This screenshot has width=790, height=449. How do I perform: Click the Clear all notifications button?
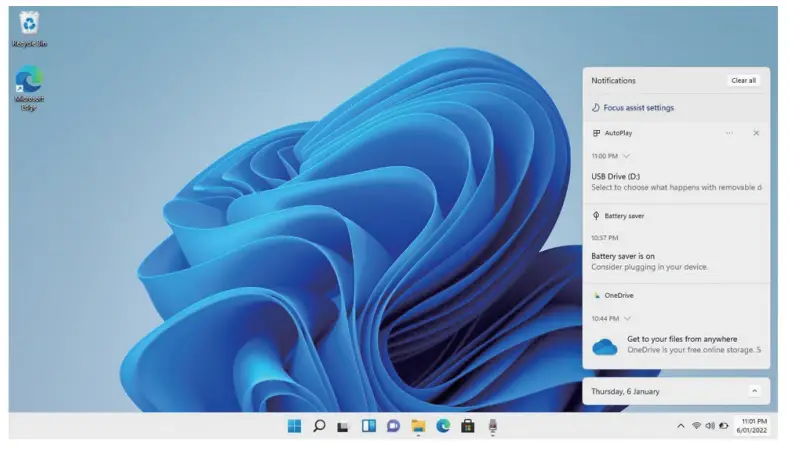(x=743, y=80)
